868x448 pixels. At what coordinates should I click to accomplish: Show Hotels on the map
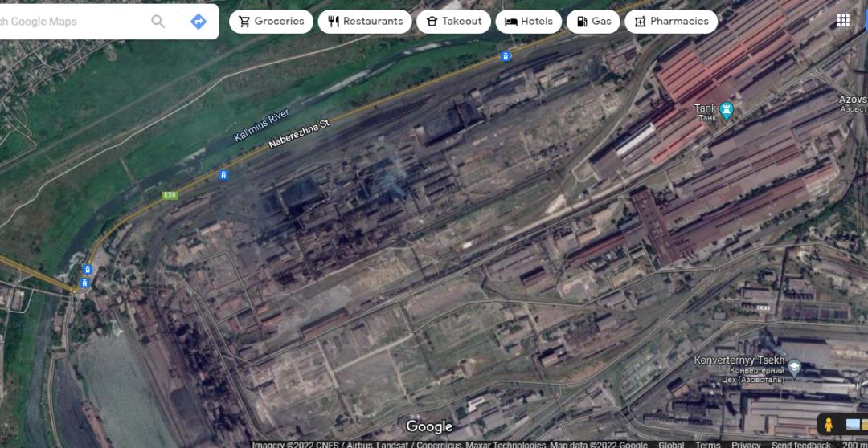pos(529,22)
